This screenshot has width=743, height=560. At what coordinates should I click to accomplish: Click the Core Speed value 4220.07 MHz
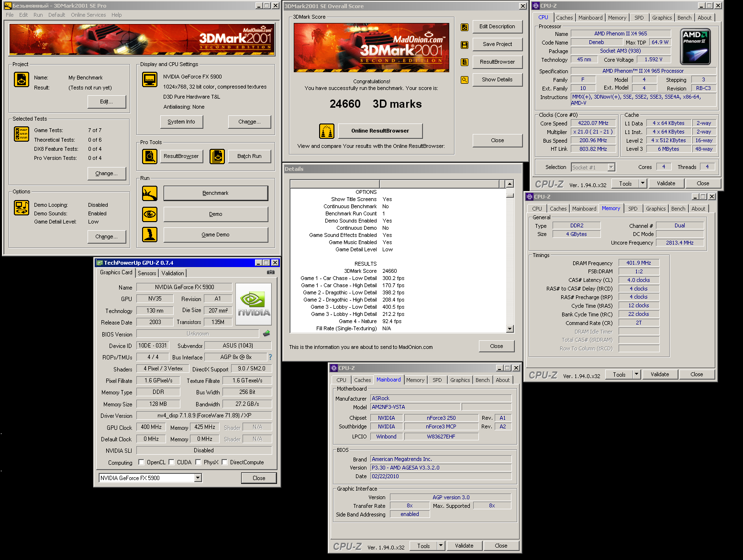point(593,123)
